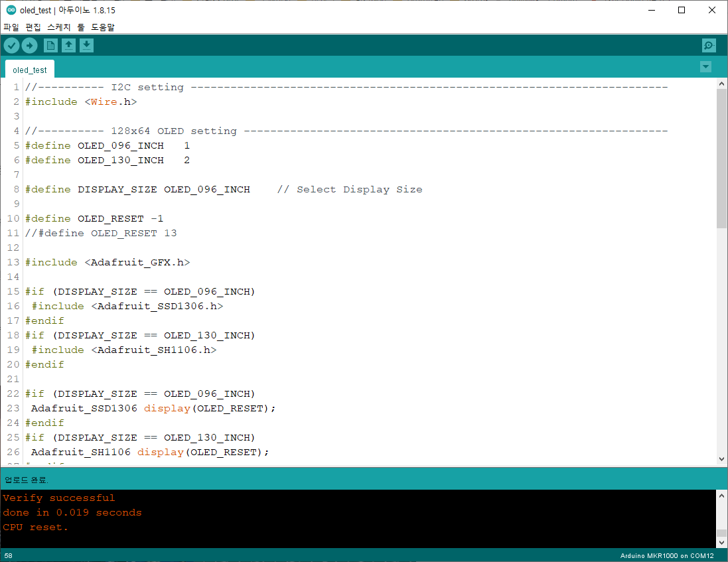Open the 툴 menu

click(x=81, y=27)
